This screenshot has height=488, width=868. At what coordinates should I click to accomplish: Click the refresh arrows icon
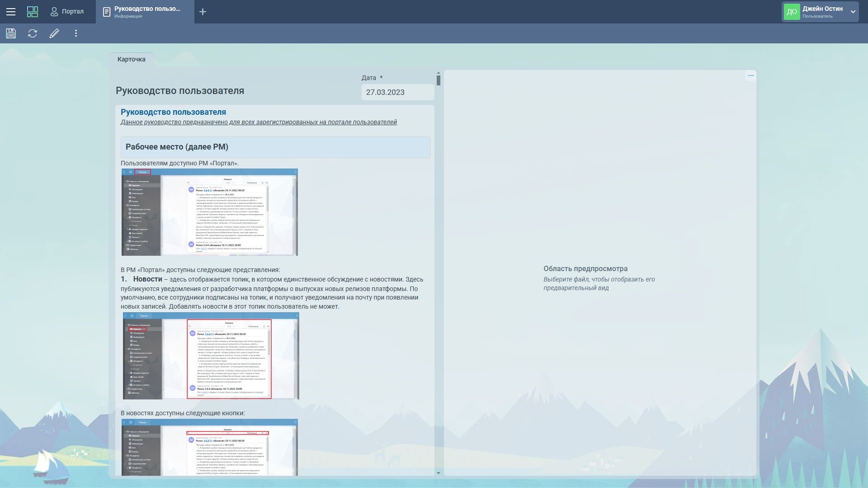(x=33, y=33)
